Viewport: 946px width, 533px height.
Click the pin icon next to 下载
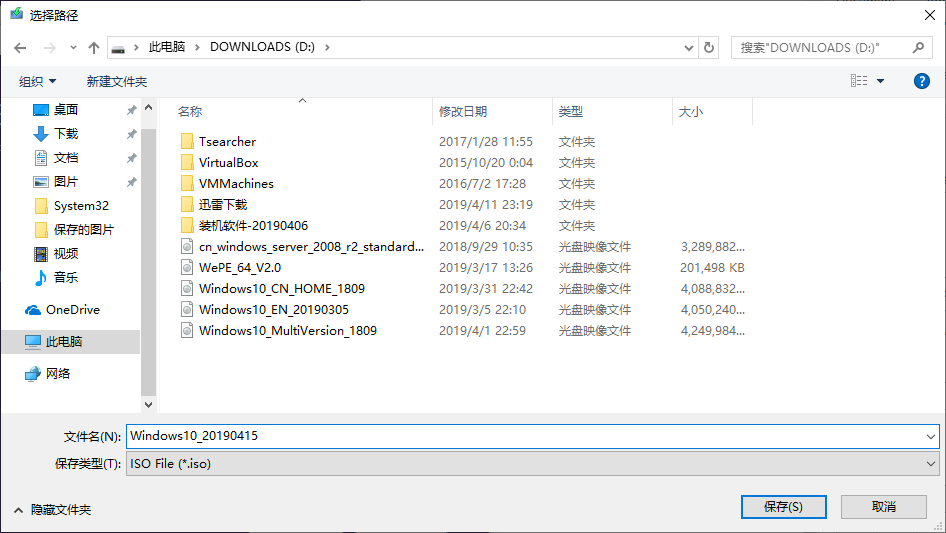[131, 134]
